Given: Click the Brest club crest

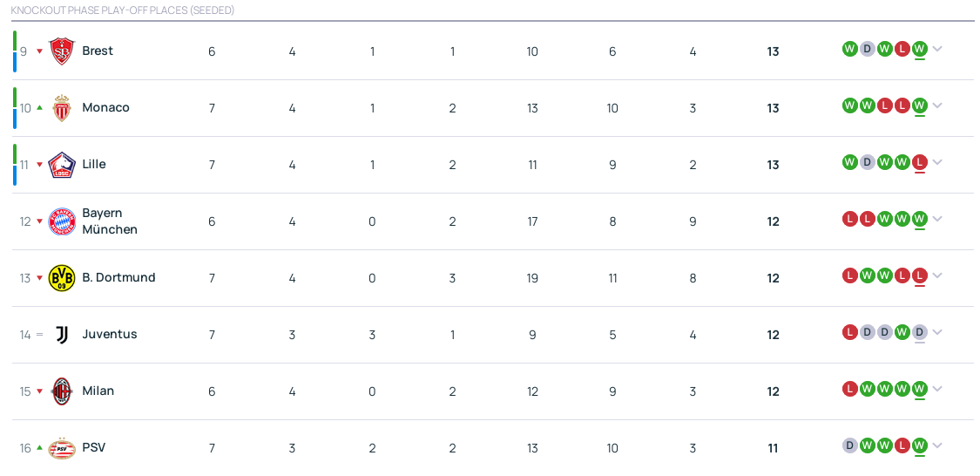Looking at the screenshot, I should point(62,51).
